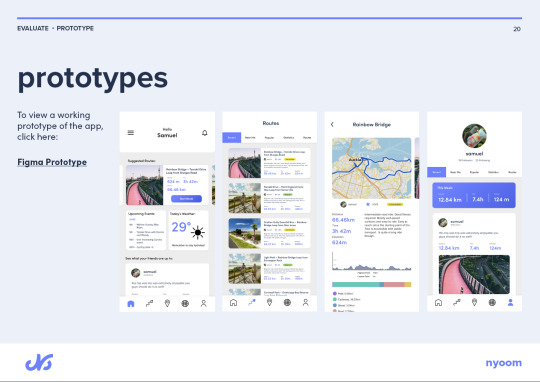Select the highlighted tab under samuel profile
The height and width of the screenshot is (382, 540).
coord(437,172)
